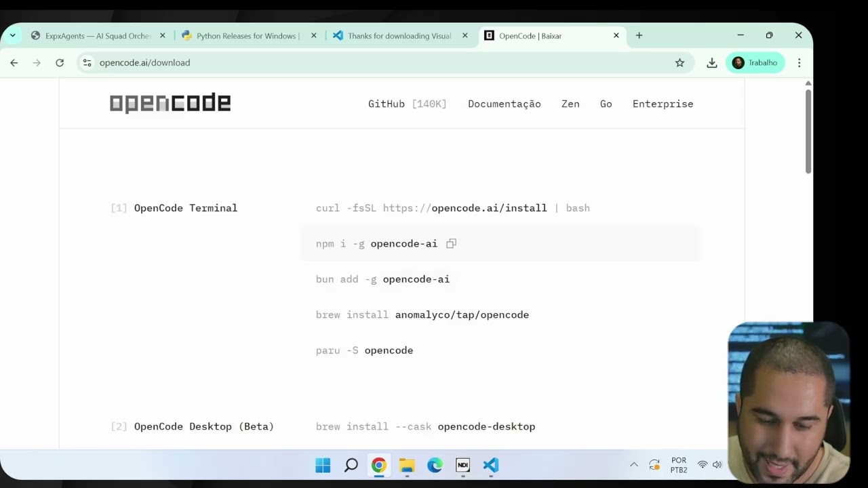Click the bun add -g opencode-ai command
Viewport: 868px width, 488px height.
(382, 279)
